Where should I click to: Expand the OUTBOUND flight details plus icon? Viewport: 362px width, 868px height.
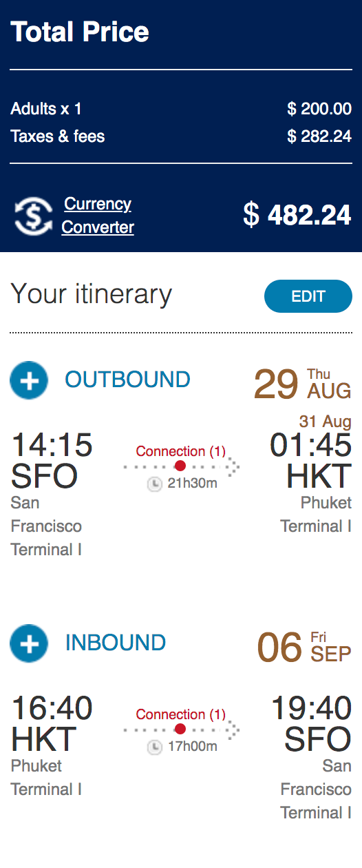tap(29, 380)
